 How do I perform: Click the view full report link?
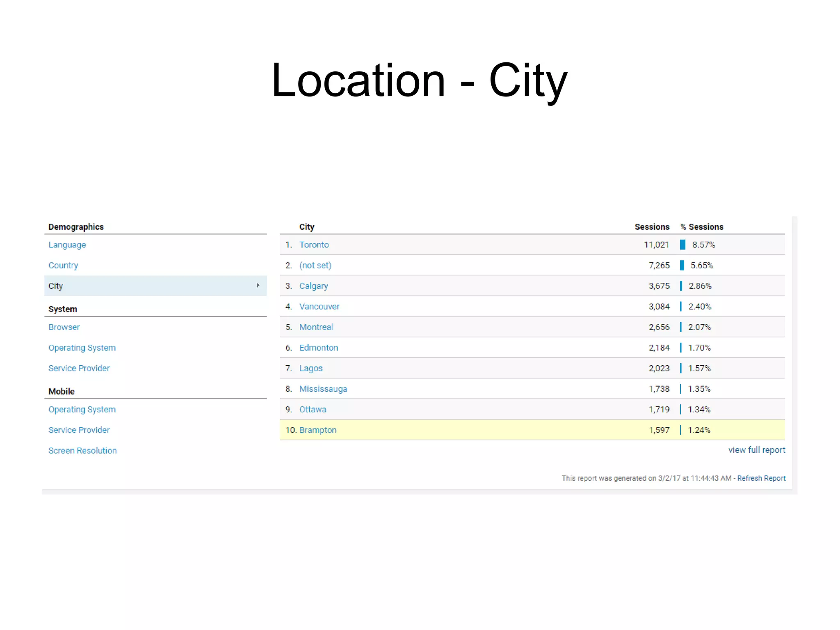[757, 450]
